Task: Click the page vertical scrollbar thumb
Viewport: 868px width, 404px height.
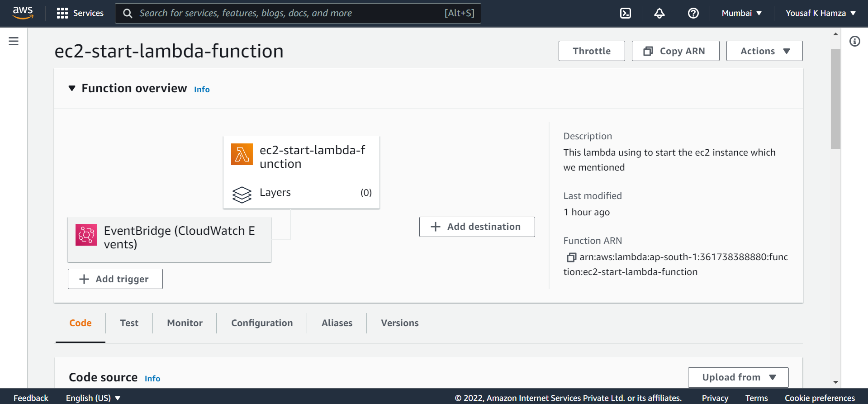Action: coord(835,99)
